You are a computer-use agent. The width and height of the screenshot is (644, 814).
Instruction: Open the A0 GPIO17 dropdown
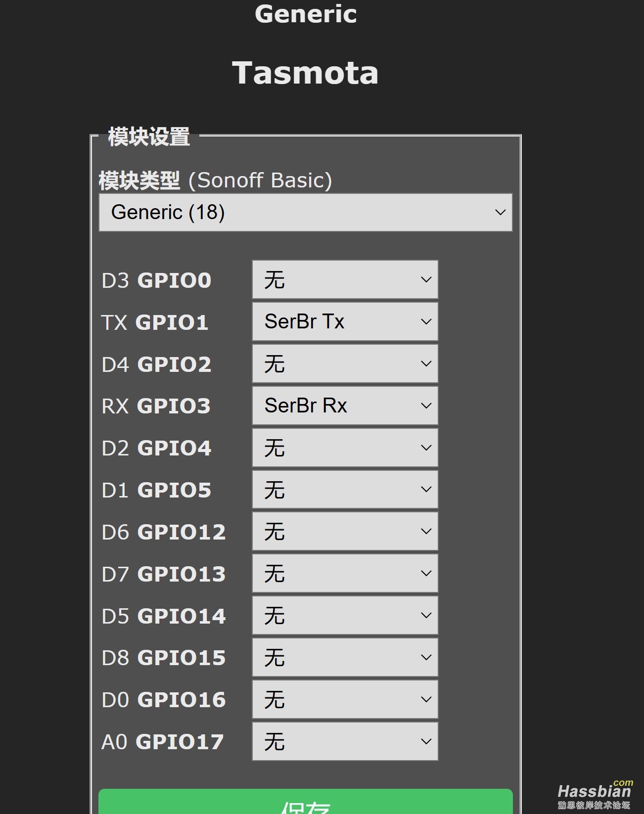click(345, 742)
